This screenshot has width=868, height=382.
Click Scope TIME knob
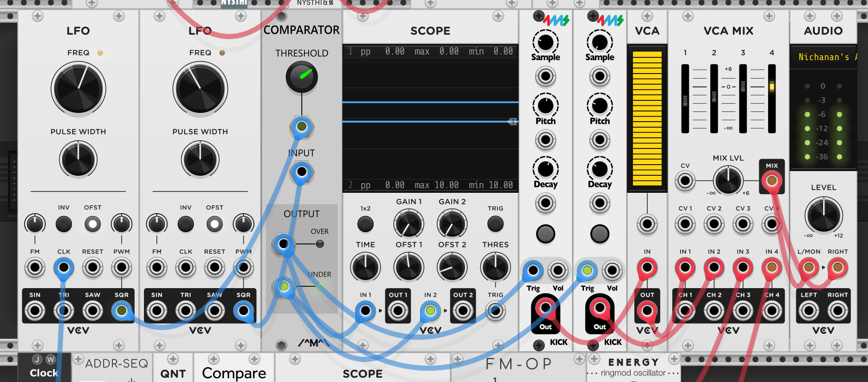(x=366, y=267)
